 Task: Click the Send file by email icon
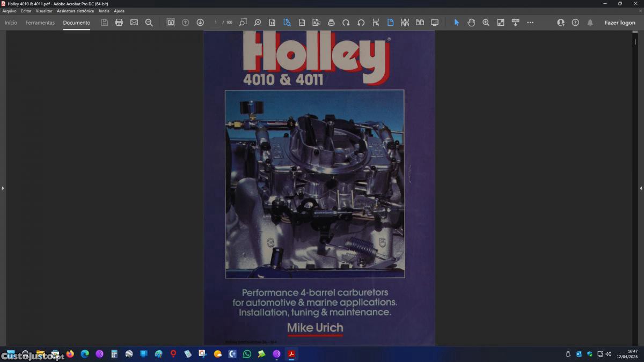[x=134, y=23]
